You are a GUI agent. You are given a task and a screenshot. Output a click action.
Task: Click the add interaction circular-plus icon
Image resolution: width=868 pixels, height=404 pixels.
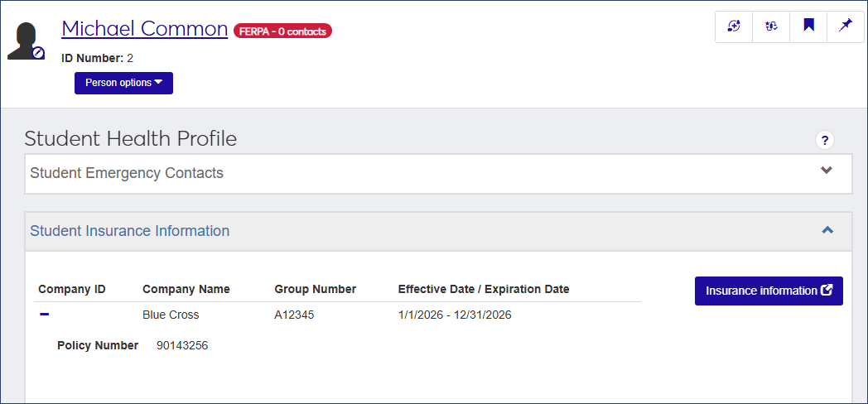click(x=734, y=26)
